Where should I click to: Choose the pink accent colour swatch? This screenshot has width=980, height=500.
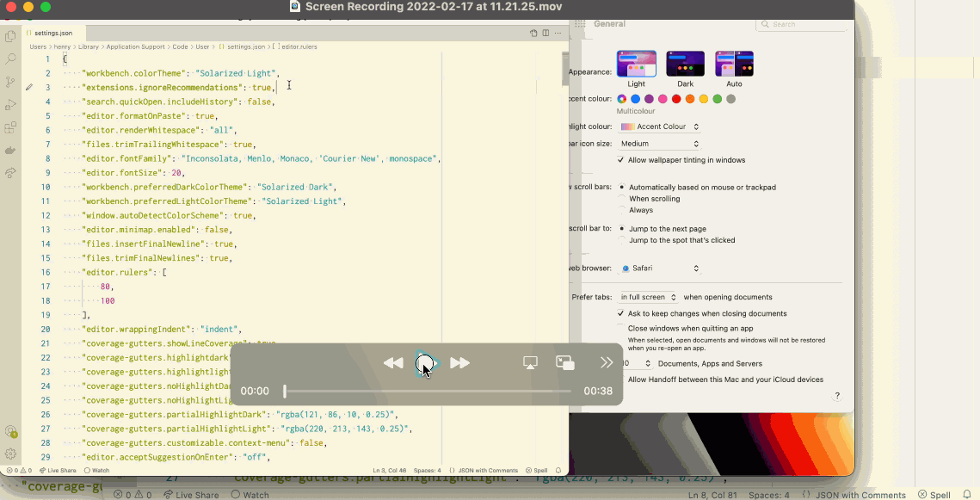coord(663,99)
